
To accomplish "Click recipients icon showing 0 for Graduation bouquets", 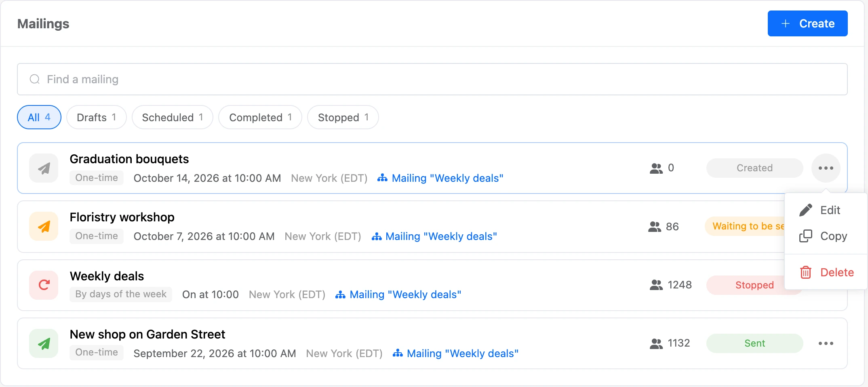I will tap(656, 168).
